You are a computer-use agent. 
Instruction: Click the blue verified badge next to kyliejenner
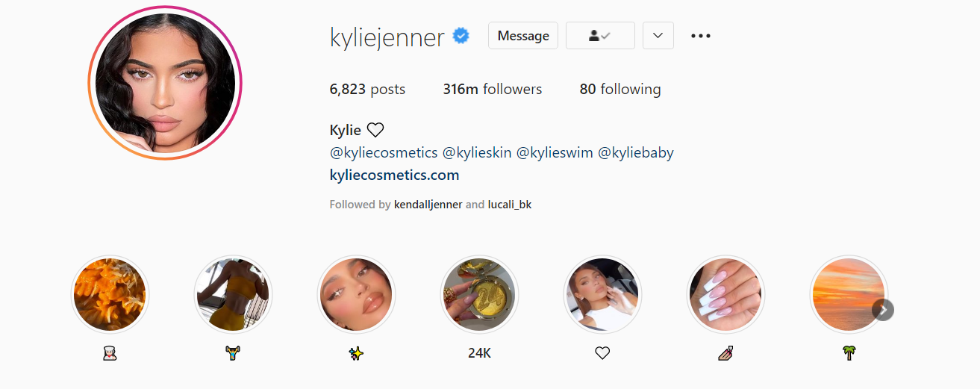461,36
